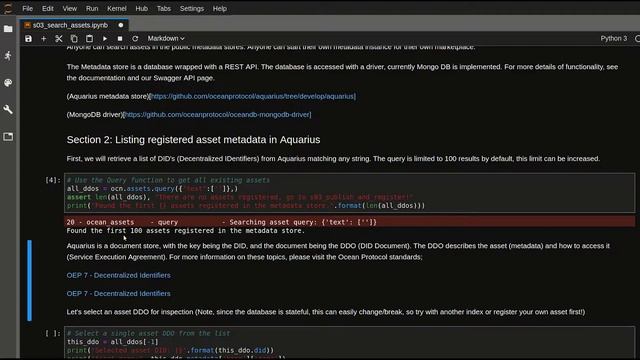Open the Hub menu
The width and height of the screenshot is (640, 360).
[x=142, y=8]
